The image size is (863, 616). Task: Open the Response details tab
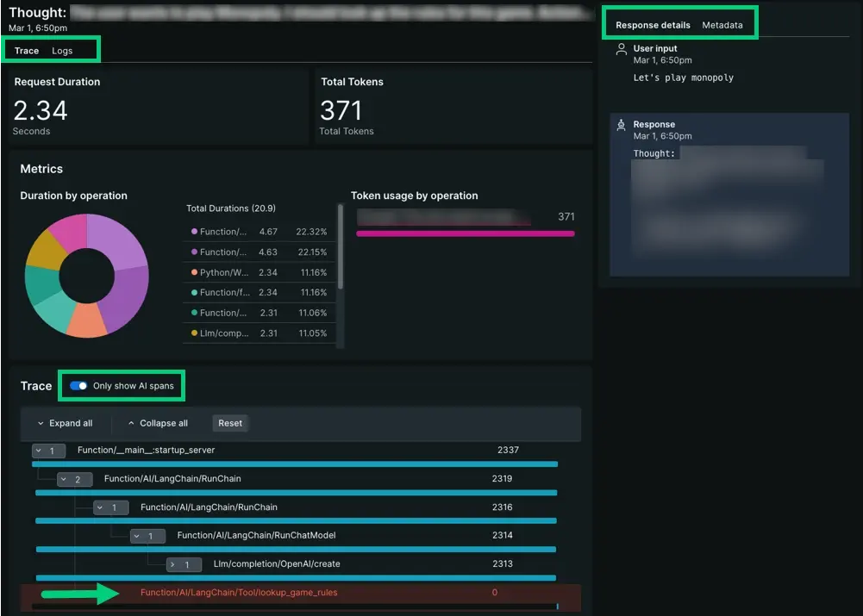[653, 25]
